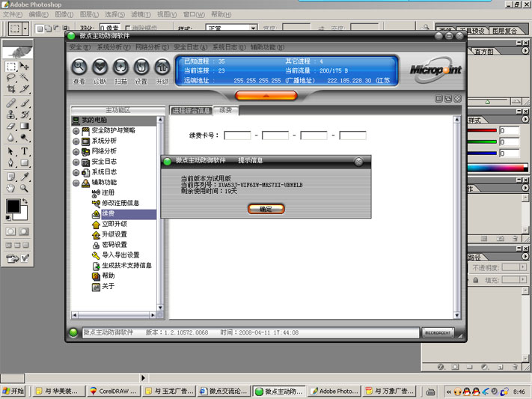This screenshot has width=532, height=399.
Task: Switch to 微点交流论 taskbar button
Action: click(x=223, y=392)
